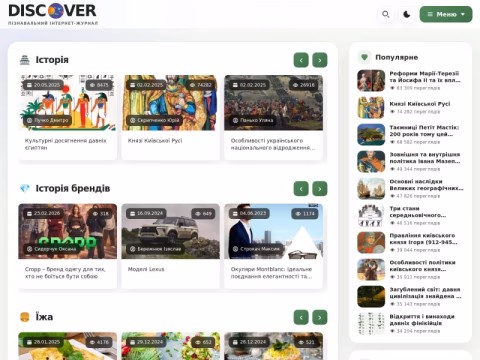Go to previous slide in Історія брендів

click(301, 189)
